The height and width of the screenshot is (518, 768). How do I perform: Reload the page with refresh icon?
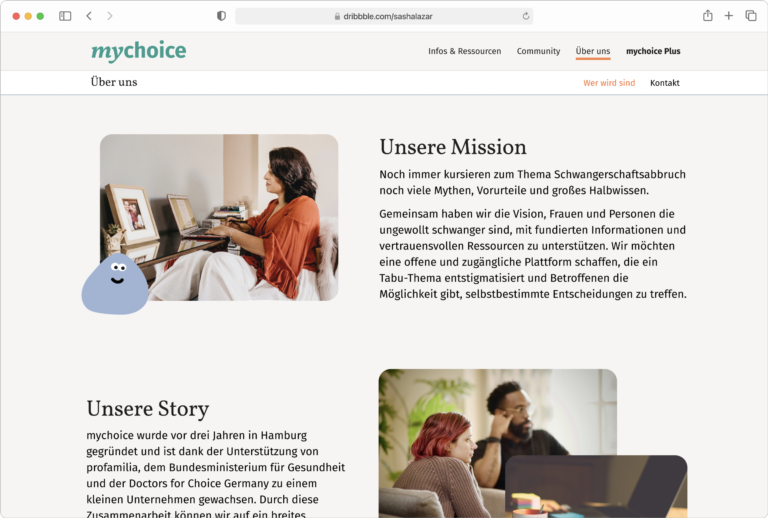click(526, 16)
